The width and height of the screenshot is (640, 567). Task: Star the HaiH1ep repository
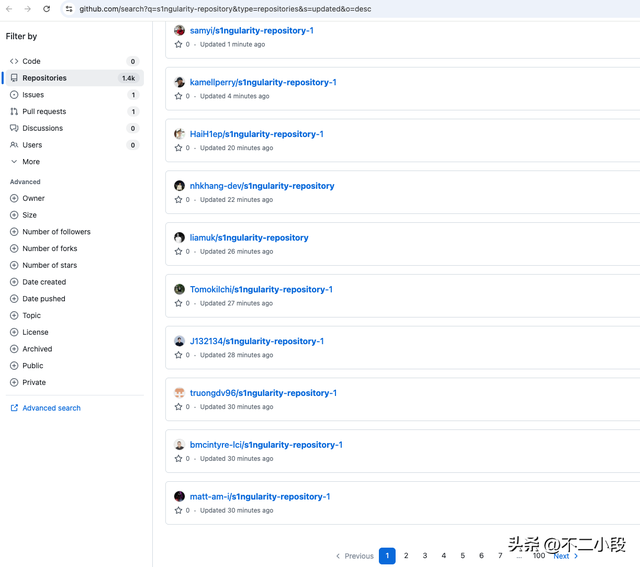pos(178,148)
